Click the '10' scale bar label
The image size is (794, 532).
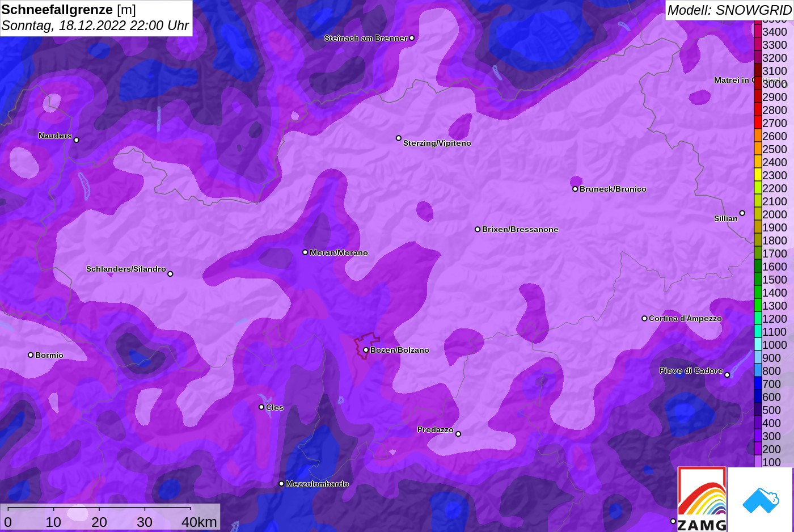point(53,522)
